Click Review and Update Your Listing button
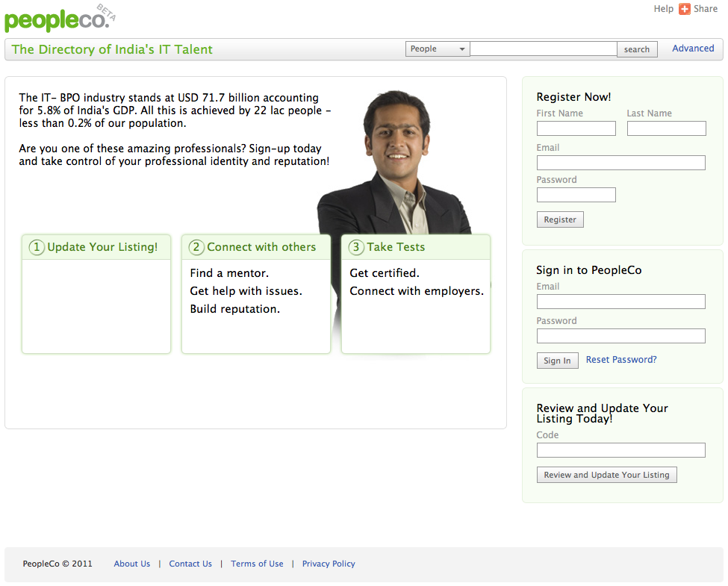Viewport: 728px width, 586px height. click(x=606, y=475)
